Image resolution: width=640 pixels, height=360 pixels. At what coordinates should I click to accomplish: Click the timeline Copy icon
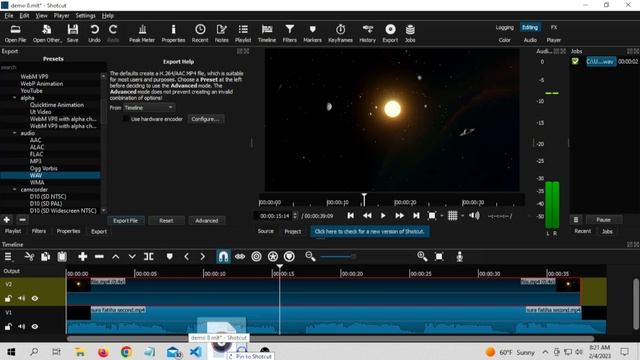(45, 257)
